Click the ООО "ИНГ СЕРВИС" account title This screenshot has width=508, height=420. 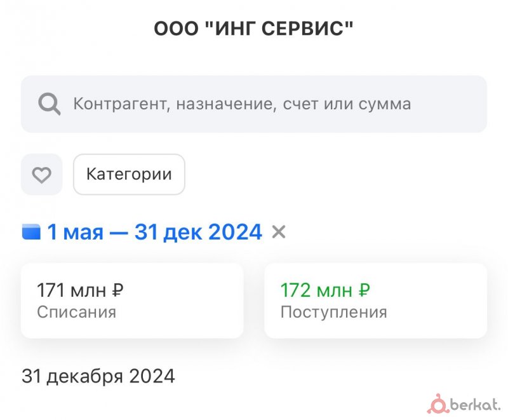point(254,29)
